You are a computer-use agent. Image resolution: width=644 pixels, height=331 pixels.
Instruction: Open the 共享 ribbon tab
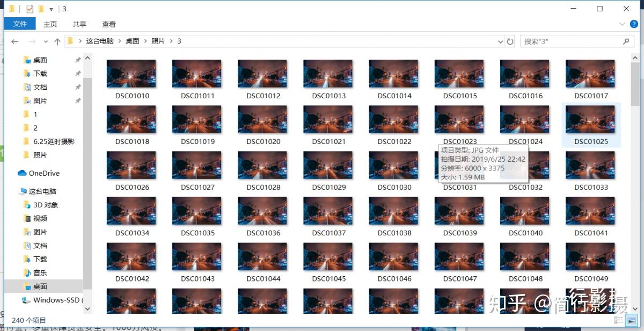(x=79, y=24)
